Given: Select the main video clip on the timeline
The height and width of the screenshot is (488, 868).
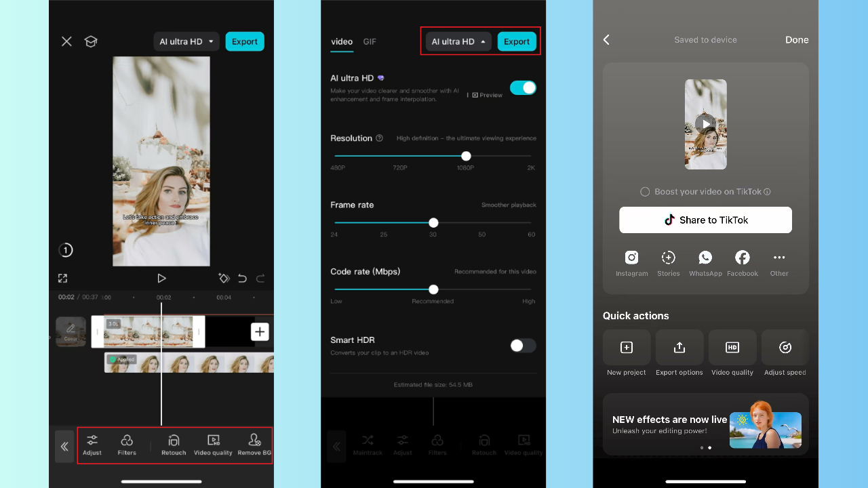Looking at the screenshot, I should pyautogui.click(x=148, y=332).
